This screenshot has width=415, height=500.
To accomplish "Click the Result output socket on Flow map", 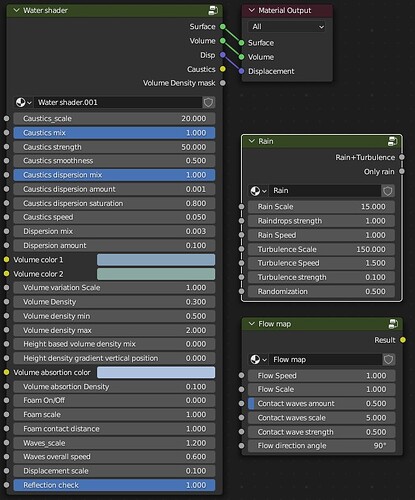I will 403,340.
